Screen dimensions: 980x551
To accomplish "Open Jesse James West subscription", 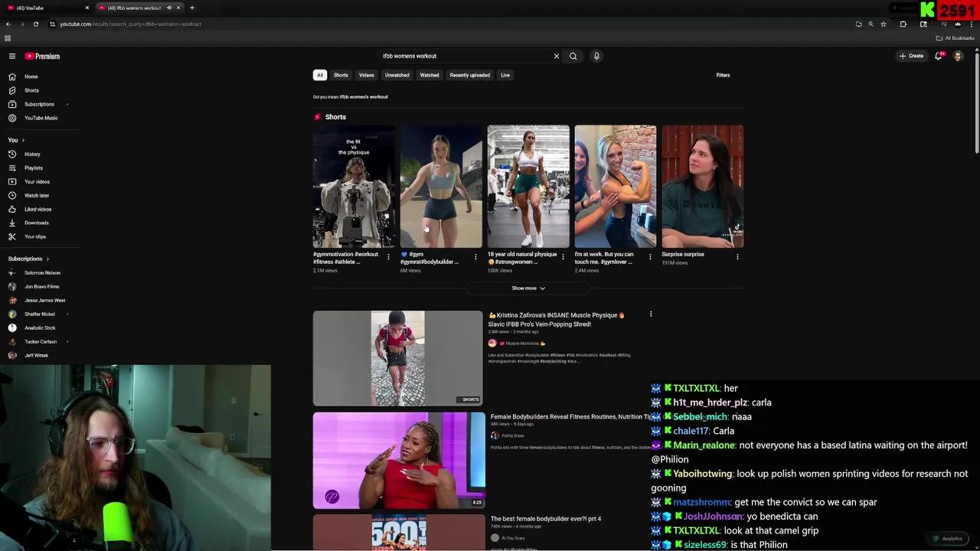I will (44, 300).
